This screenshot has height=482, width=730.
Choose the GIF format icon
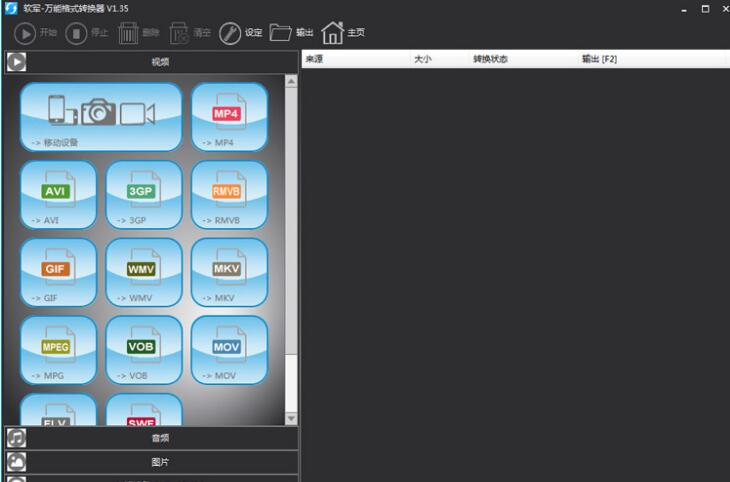coord(58,272)
